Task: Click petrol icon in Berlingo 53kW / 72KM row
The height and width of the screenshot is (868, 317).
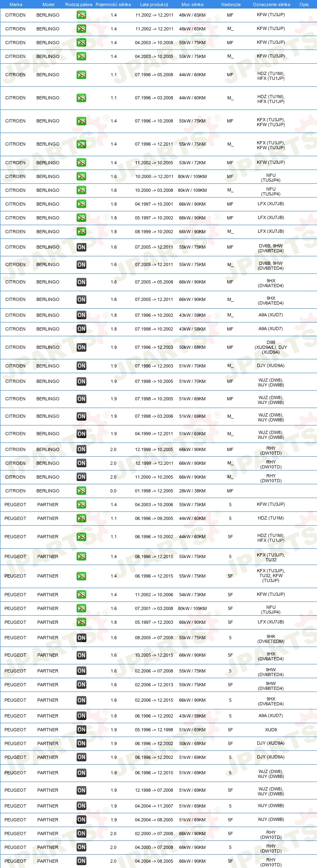Action: click(81, 163)
